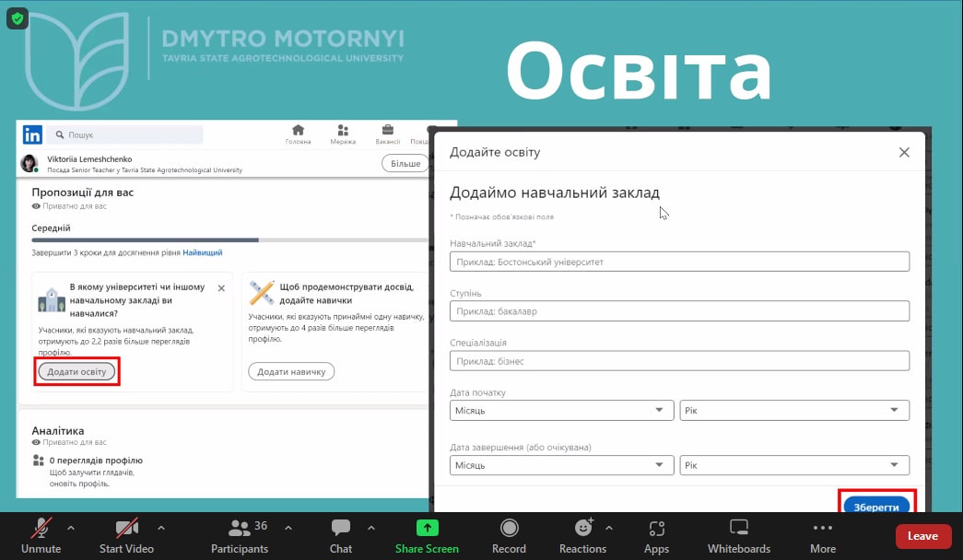Image resolution: width=963 pixels, height=560 pixels.
Task: Start video with the camera icon
Action: tap(126, 536)
